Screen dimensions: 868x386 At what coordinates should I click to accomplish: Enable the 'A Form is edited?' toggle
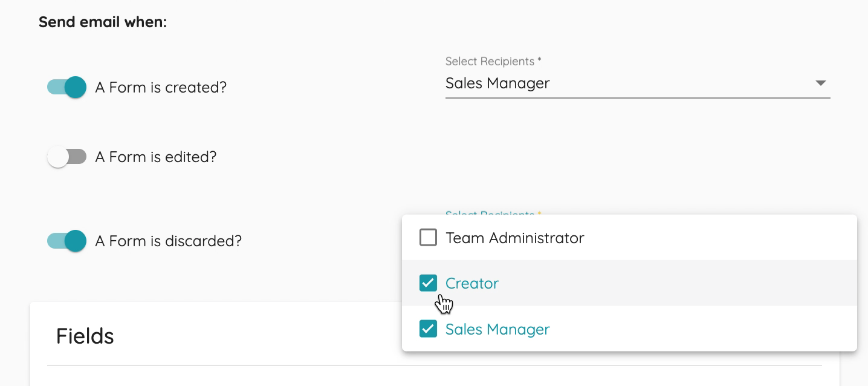coord(66,157)
